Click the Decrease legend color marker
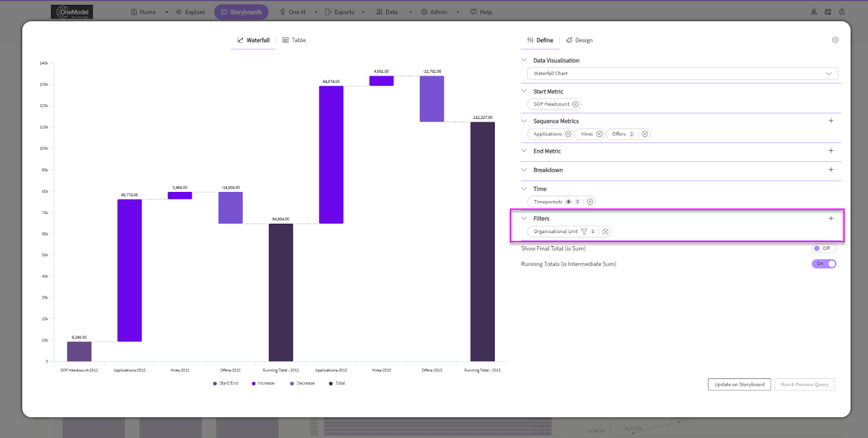Viewport: 868px width, 438px height. click(292, 383)
